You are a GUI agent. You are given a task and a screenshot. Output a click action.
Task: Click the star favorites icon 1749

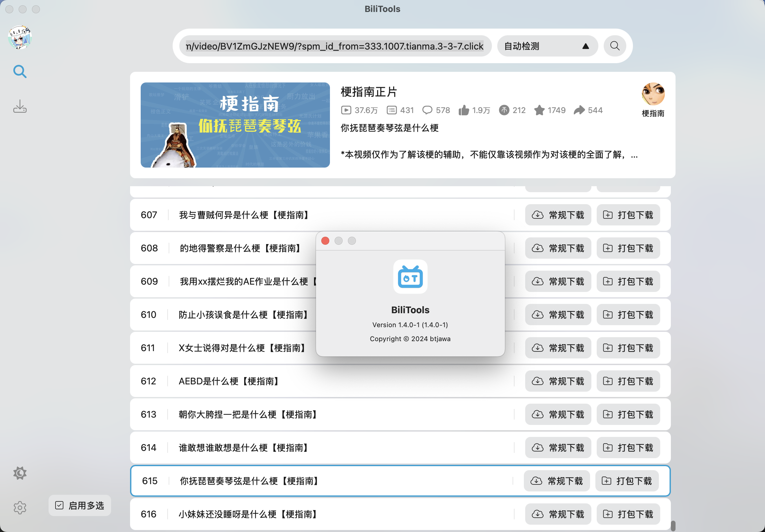point(539,110)
